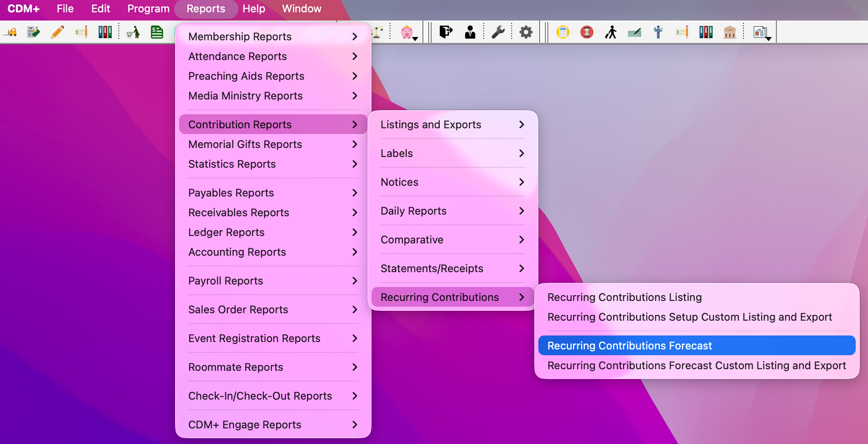Open the piggy bank dropdown arrow
This screenshot has width=868, height=444.
tap(415, 39)
